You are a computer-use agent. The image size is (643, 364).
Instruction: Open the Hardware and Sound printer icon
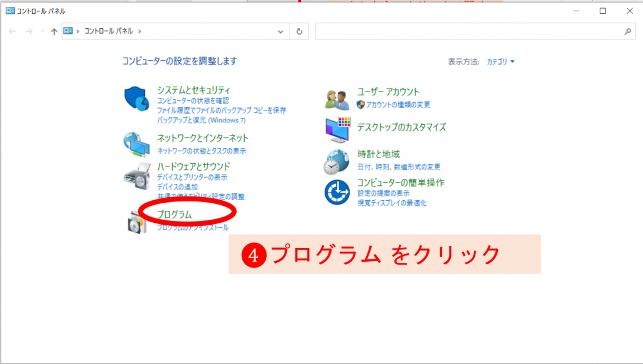pyautogui.click(x=137, y=176)
